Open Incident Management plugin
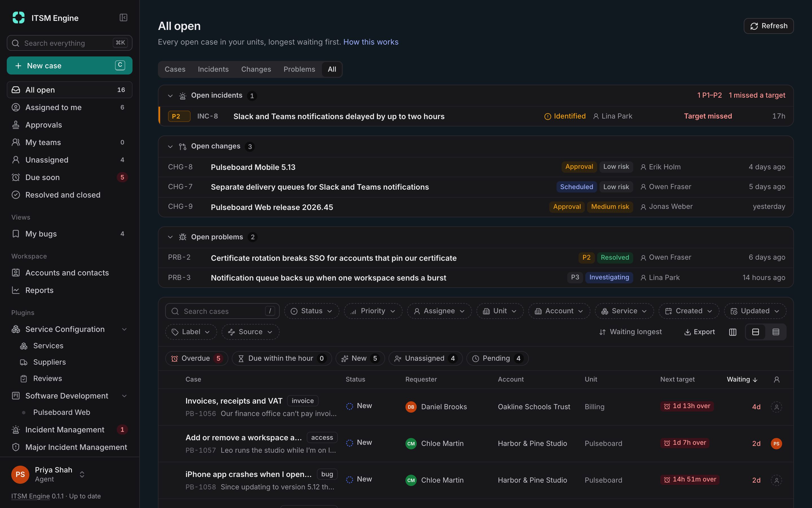 [69, 430]
